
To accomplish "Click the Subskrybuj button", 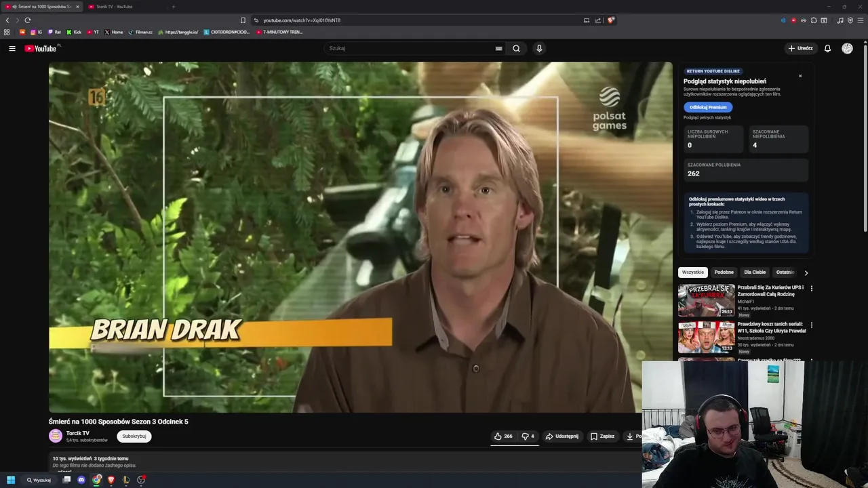I will 134,436.
